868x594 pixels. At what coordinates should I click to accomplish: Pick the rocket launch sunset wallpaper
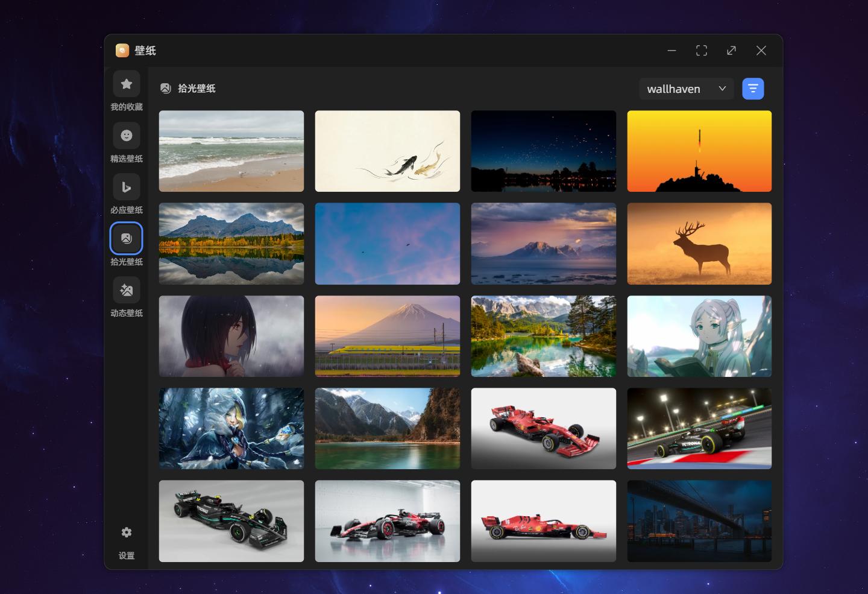click(699, 151)
